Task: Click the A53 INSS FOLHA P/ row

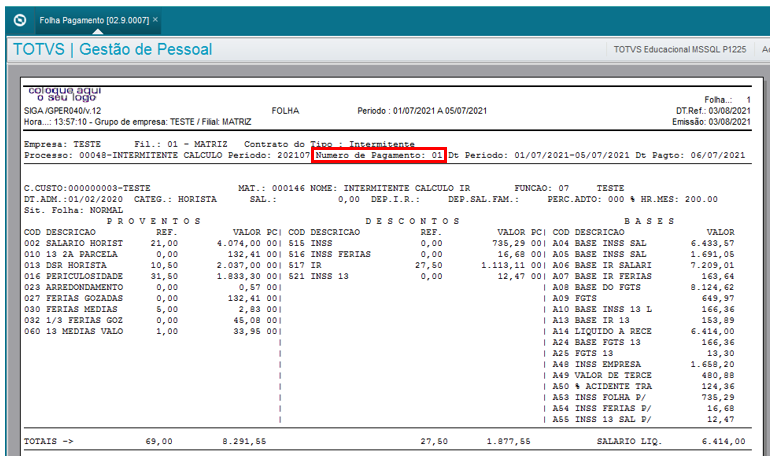Action: [x=644, y=397]
